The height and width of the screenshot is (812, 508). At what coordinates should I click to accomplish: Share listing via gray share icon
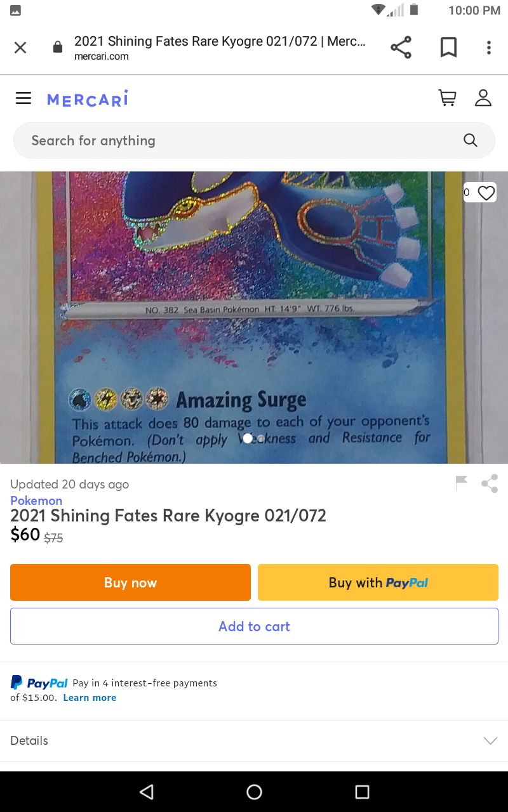[x=490, y=483]
